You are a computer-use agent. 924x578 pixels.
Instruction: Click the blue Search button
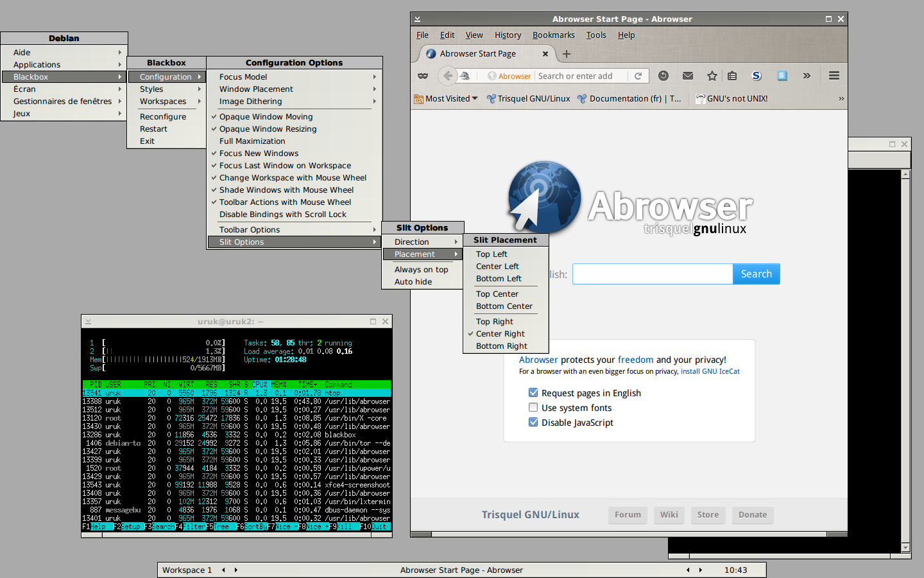(756, 274)
